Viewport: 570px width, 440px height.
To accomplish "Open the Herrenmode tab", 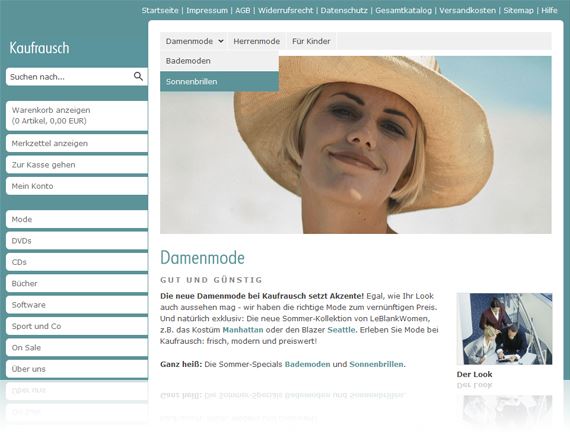I will coord(257,41).
